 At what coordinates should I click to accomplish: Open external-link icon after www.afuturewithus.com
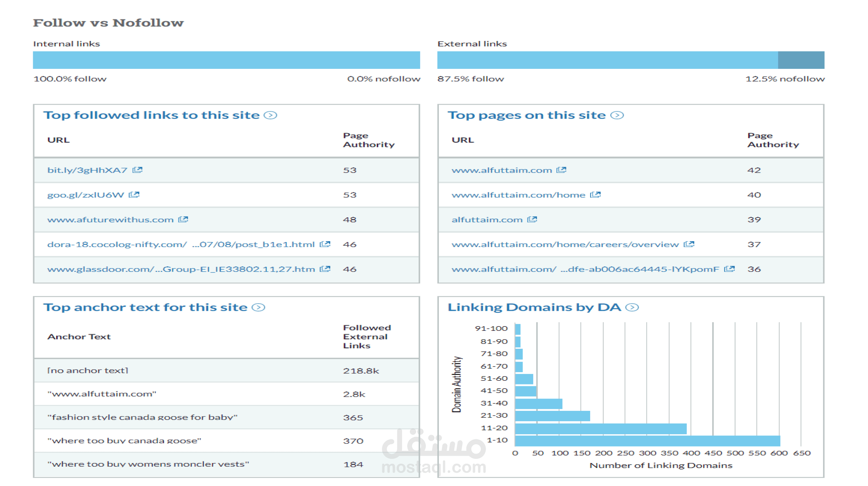coord(183,220)
